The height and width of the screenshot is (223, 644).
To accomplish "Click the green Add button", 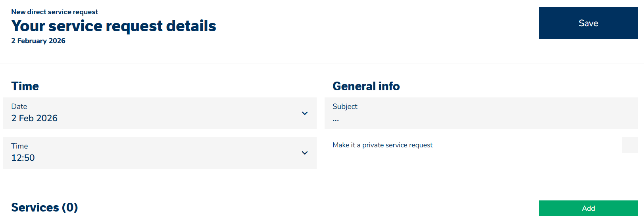I will click(588, 208).
